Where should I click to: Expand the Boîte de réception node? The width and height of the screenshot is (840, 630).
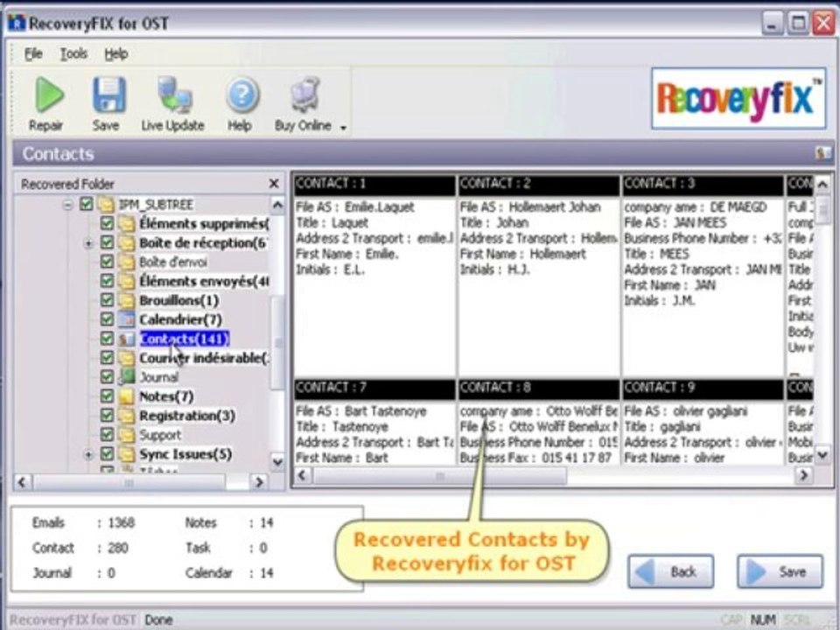click(x=87, y=244)
